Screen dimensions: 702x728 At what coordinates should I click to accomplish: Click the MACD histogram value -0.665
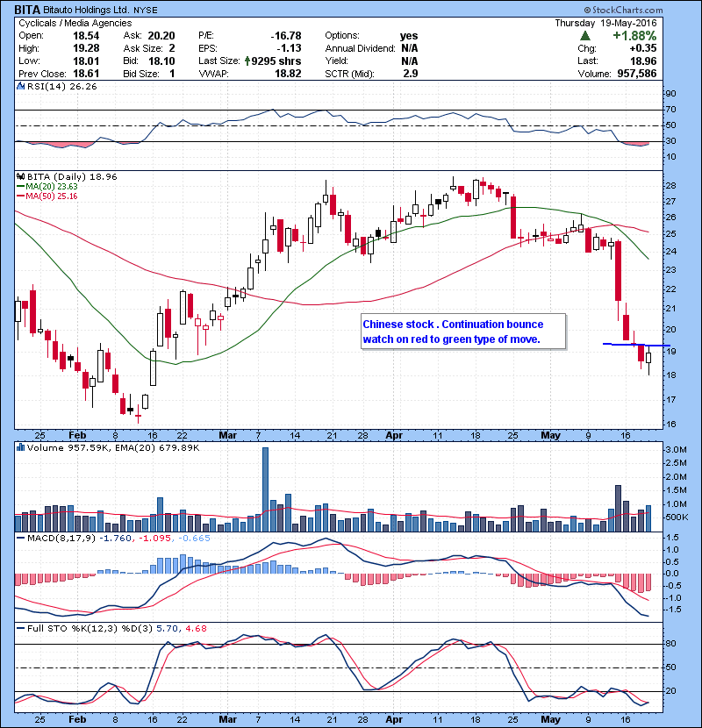tap(194, 539)
